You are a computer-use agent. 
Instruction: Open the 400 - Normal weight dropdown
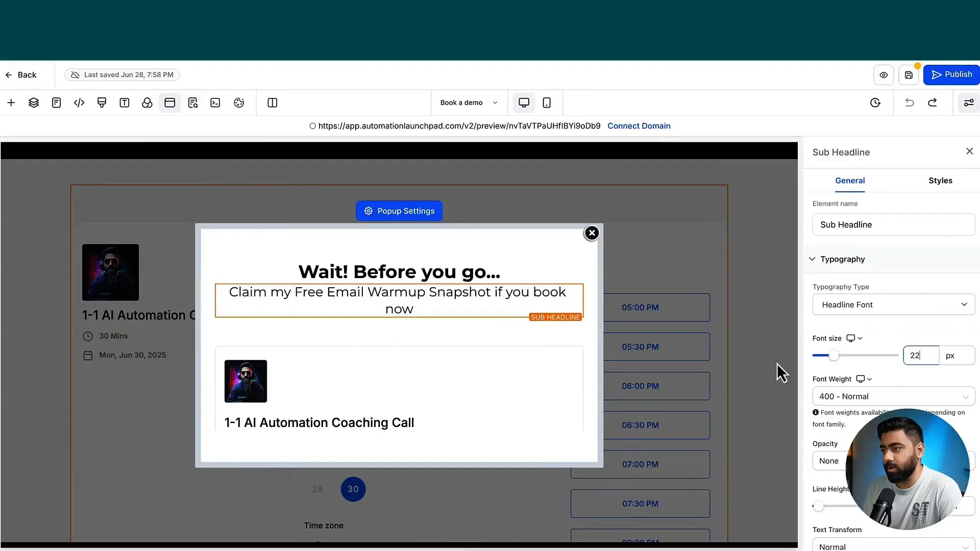coord(893,396)
